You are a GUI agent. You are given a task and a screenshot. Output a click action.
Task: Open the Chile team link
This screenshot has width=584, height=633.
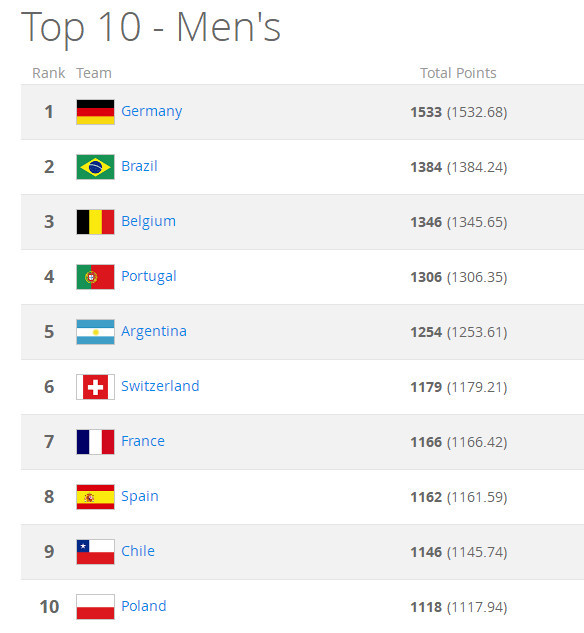point(138,551)
